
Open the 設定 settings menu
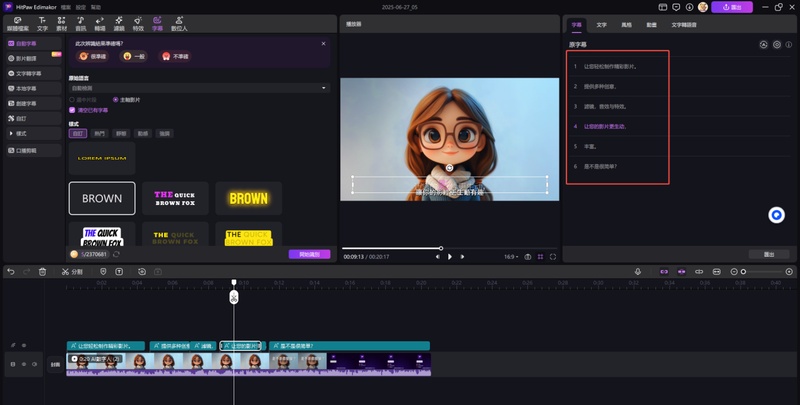point(81,7)
